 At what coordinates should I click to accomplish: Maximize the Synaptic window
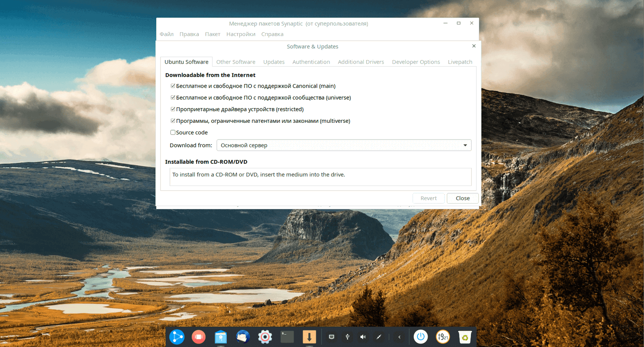click(x=459, y=23)
